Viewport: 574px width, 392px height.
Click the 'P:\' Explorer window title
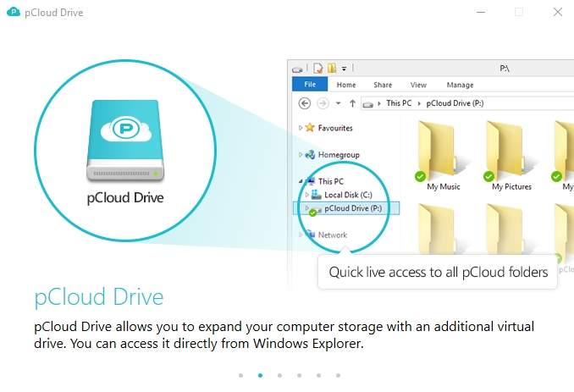tap(505, 69)
